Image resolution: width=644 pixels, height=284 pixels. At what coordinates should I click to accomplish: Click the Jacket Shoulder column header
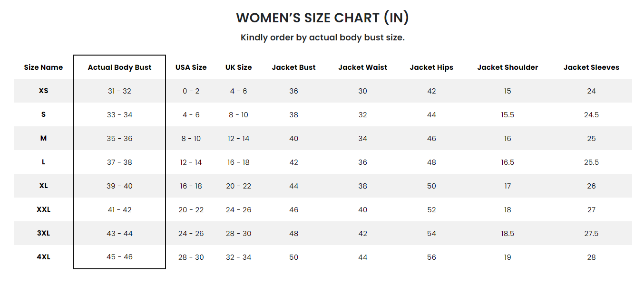[507, 67]
